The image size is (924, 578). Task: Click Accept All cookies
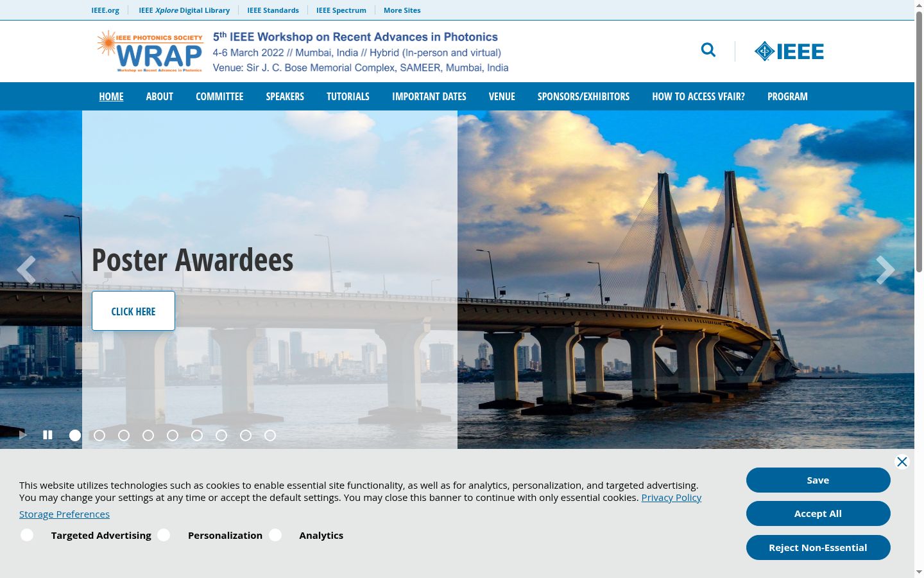click(x=818, y=513)
